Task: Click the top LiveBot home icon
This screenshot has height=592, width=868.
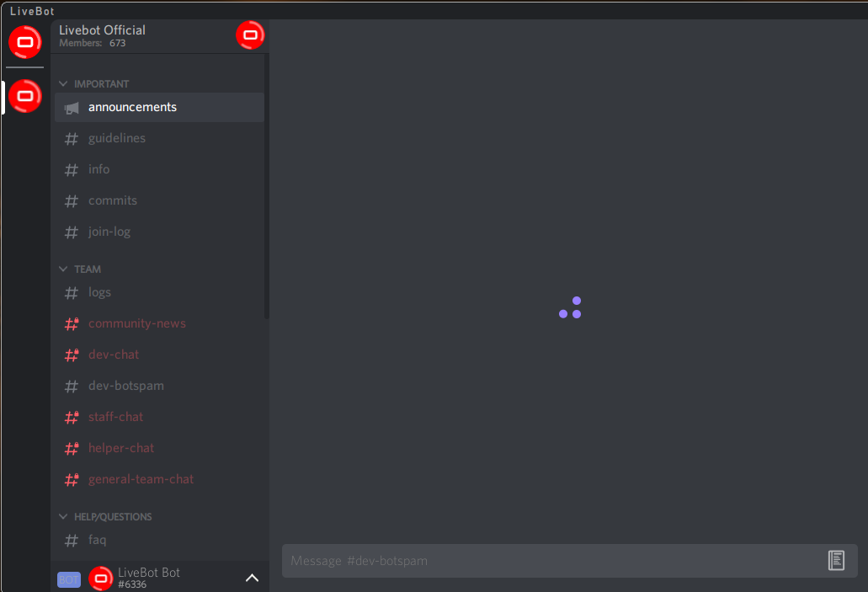Action: click(25, 41)
